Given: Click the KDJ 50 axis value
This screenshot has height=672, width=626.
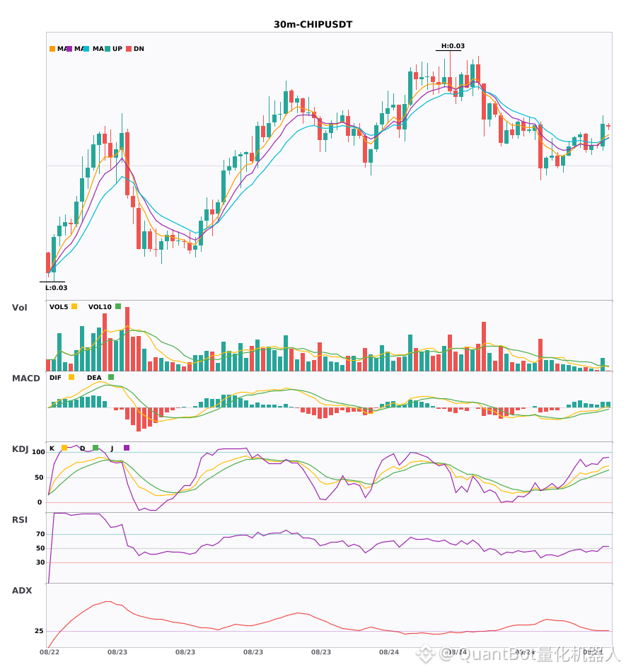Looking at the screenshot, I should 39,477.
